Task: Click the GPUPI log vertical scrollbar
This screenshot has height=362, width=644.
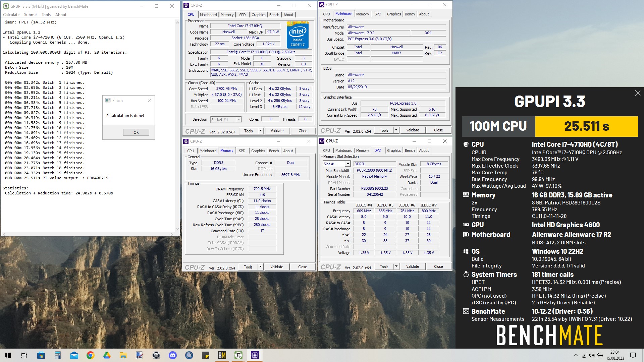Action: 177,125
